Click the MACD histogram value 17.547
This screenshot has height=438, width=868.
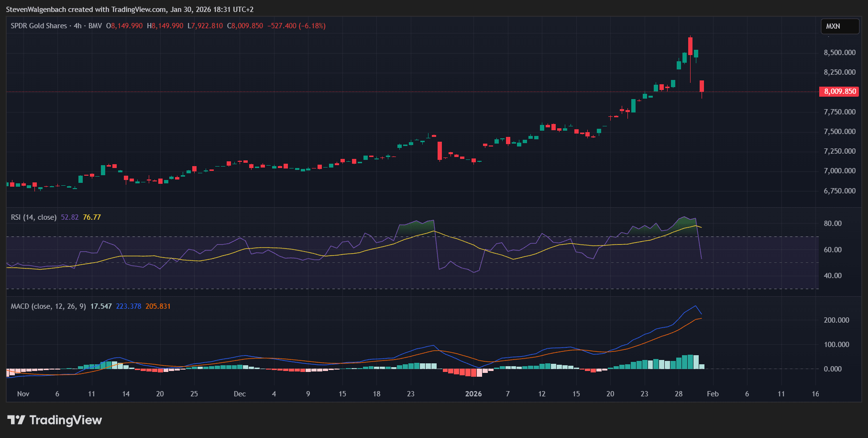point(101,306)
